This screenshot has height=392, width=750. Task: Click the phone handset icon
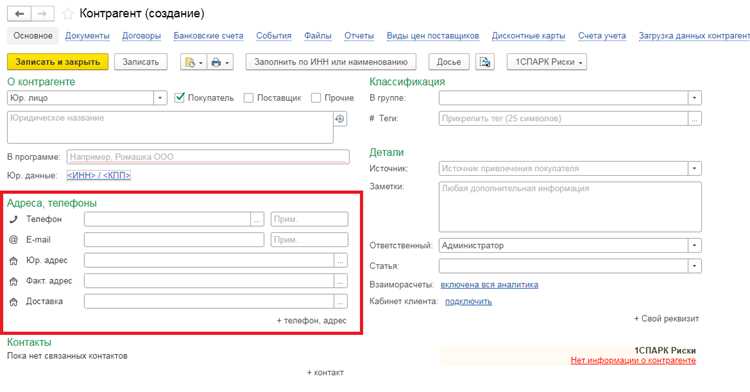(13, 219)
